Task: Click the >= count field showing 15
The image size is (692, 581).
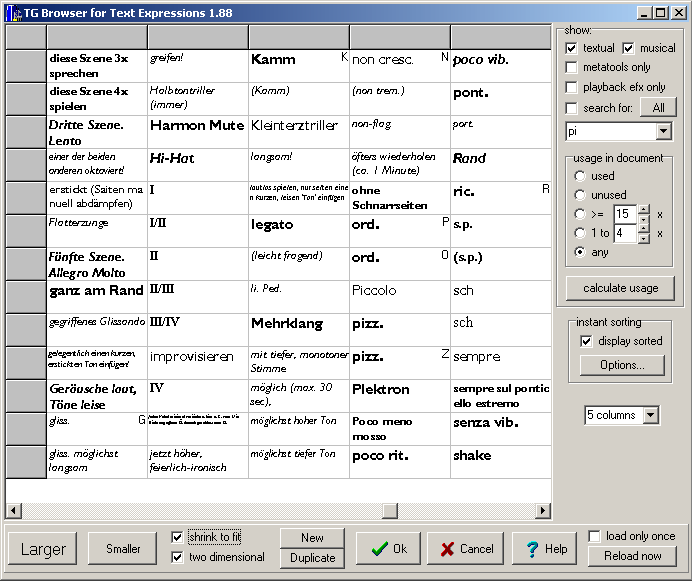Action: pyautogui.click(x=625, y=214)
